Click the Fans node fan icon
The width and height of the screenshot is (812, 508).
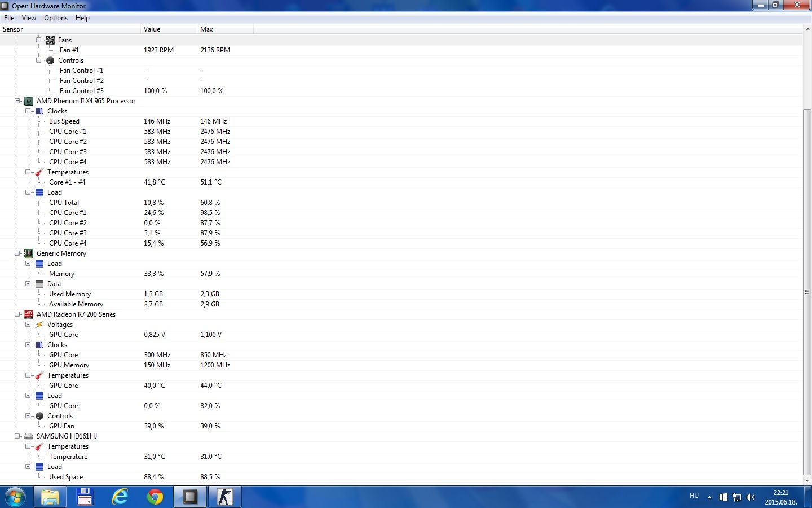coord(50,40)
